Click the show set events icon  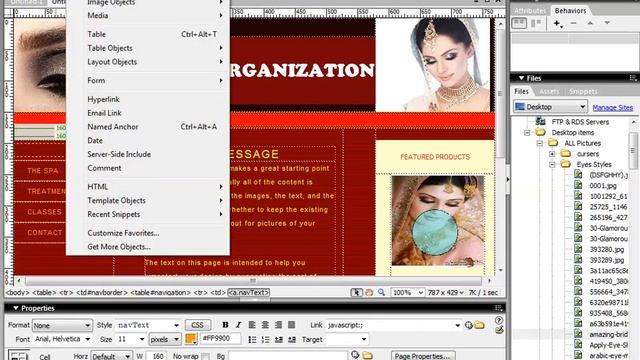click(519, 23)
